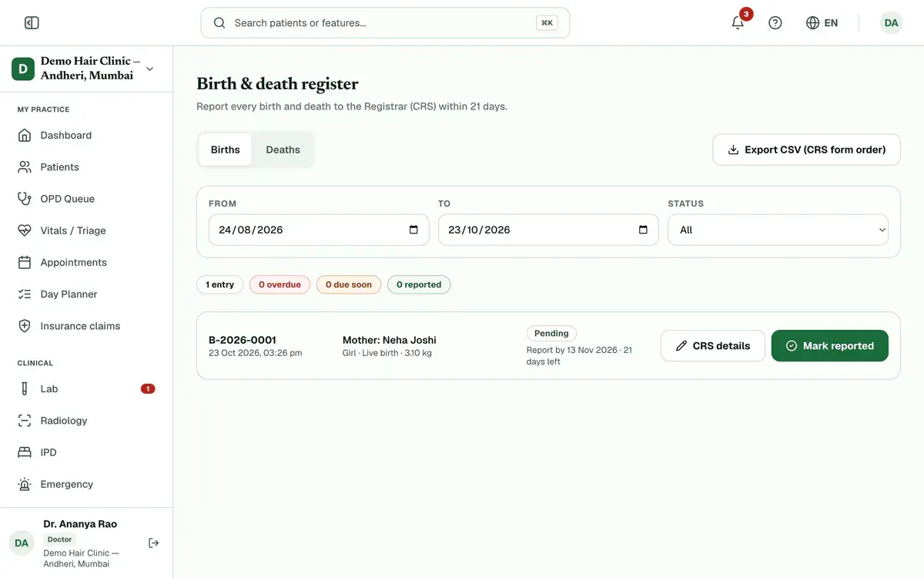Image resolution: width=924 pixels, height=578 pixels.
Task: Click the 1 entry chip
Action: point(219,284)
